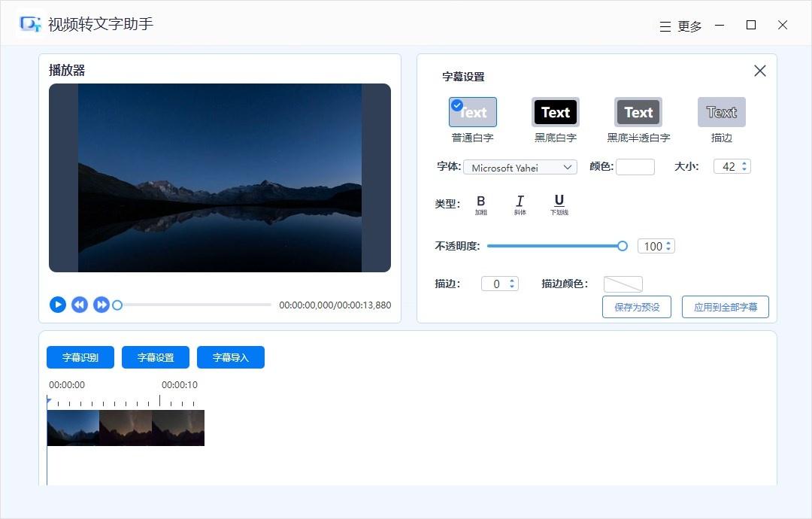
Task: Click the 应用到全部字幕 button
Action: click(726, 307)
